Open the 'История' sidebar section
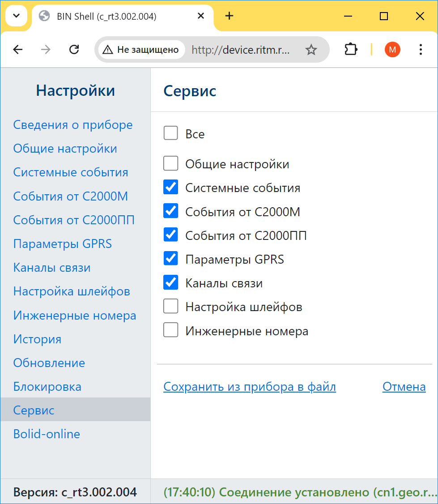Image resolution: width=438 pixels, height=504 pixels. tap(37, 339)
